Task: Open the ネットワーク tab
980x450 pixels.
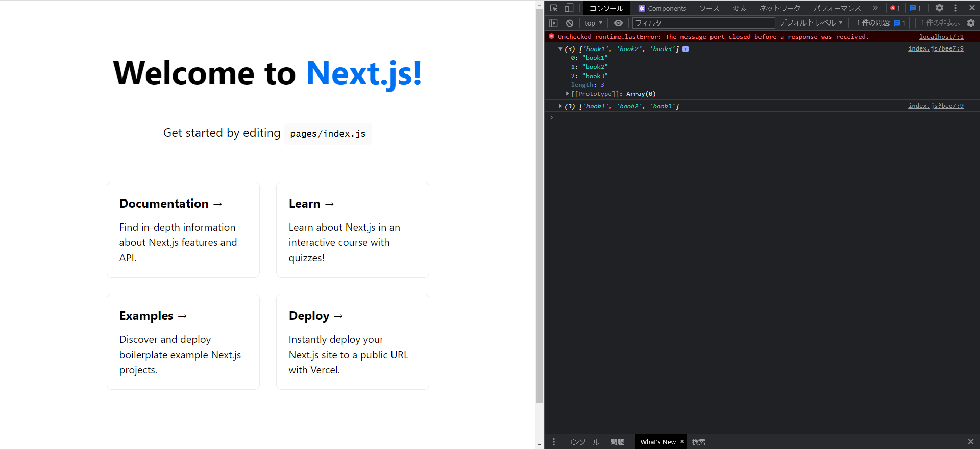Action: click(x=780, y=8)
